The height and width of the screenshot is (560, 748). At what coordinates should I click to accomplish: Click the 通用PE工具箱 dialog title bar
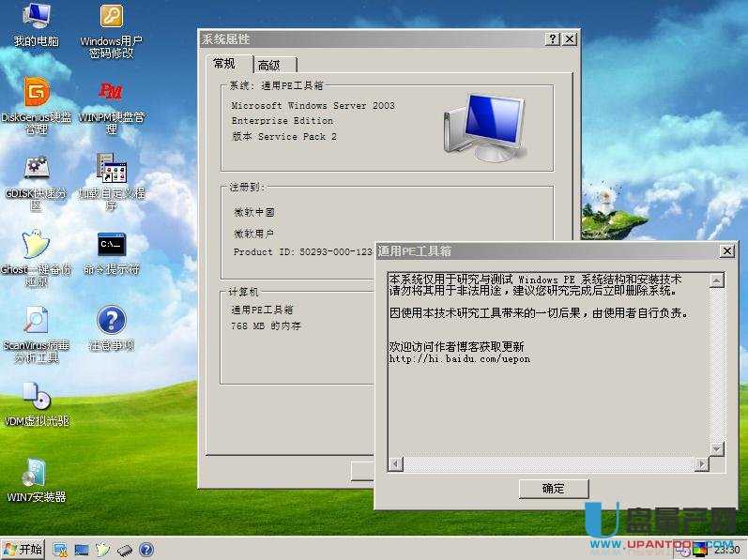(547, 250)
